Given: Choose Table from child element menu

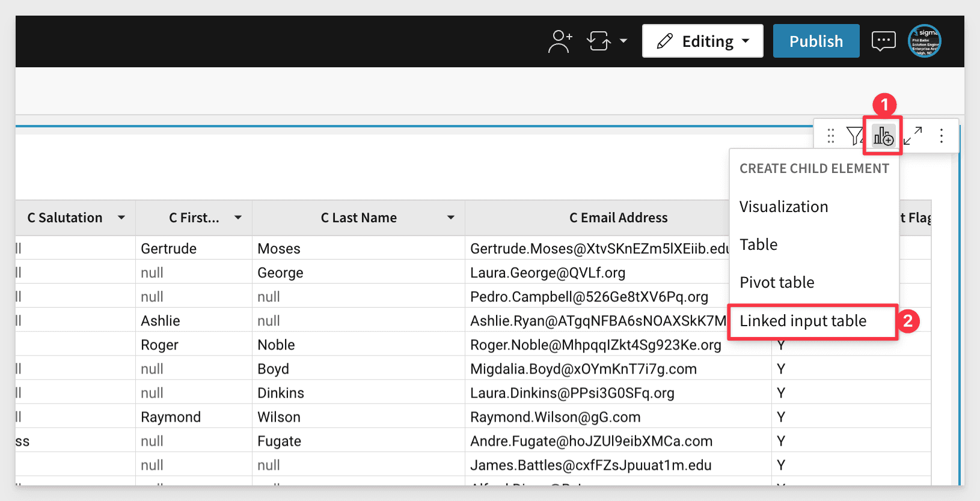Looking at the screenshot, I should tap(758, 244).
